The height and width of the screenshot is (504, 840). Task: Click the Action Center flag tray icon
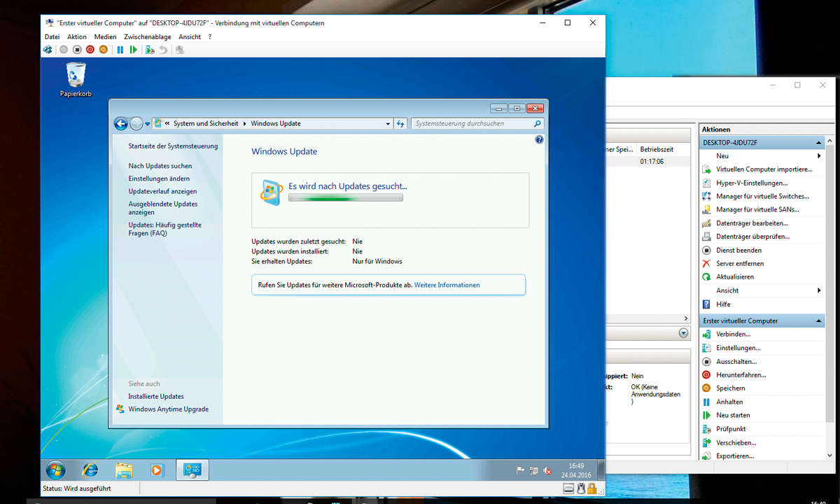pyautogui.click(x=520, y=470)
